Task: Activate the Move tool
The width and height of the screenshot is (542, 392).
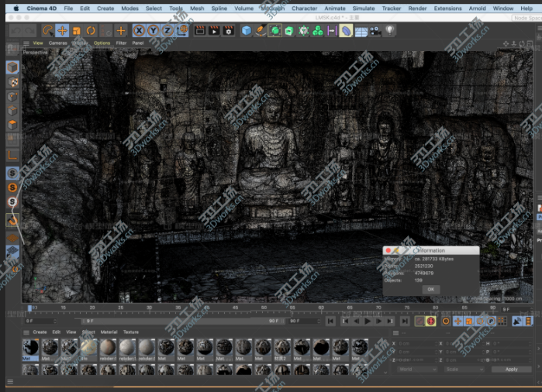Action: tap(62, 31)
